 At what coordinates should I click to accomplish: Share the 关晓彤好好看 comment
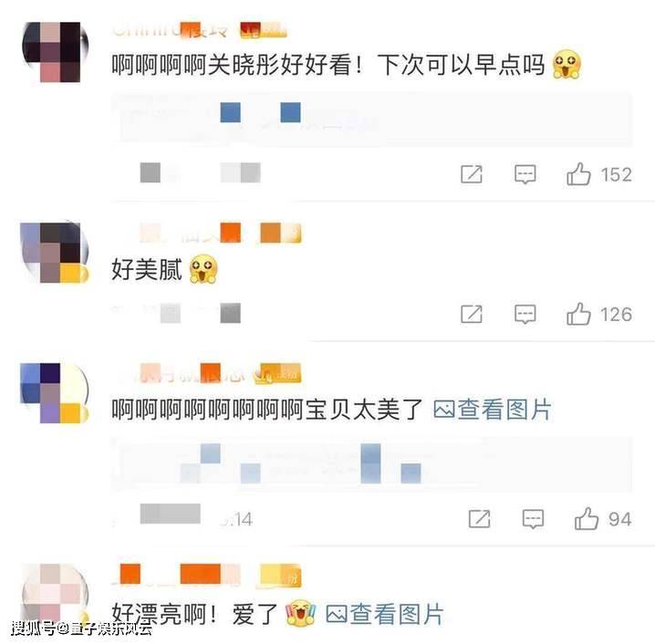click(x=472, y=174)
